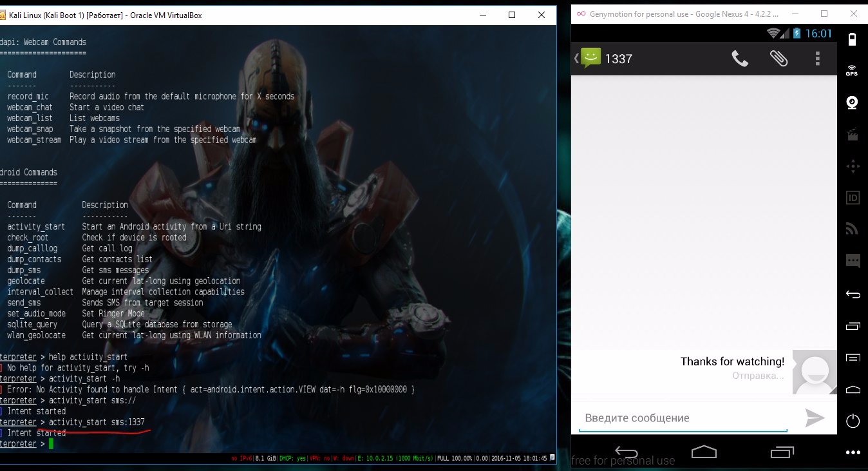The width and height of the screenshot is (868, 471).
Task: Tap the 'Thanks for watching!' message bubble
Action: 732,362
